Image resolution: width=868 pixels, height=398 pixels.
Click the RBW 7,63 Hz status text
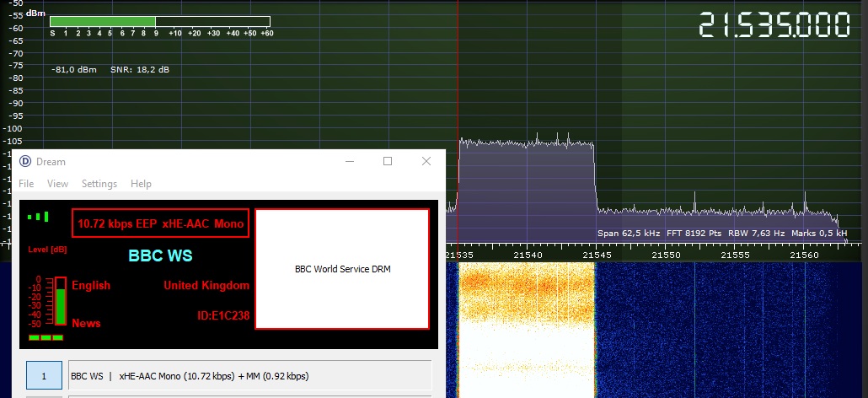[x=756, y=234]
